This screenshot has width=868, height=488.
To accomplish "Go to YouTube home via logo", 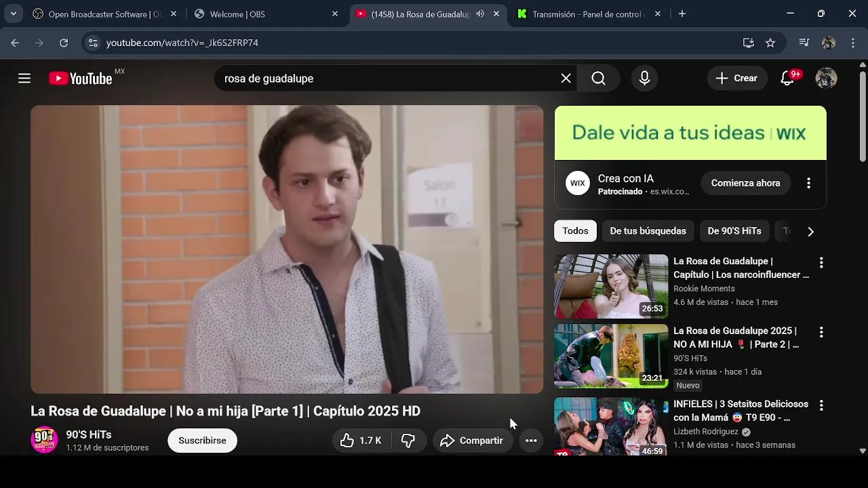I will (x=81, y=79).
